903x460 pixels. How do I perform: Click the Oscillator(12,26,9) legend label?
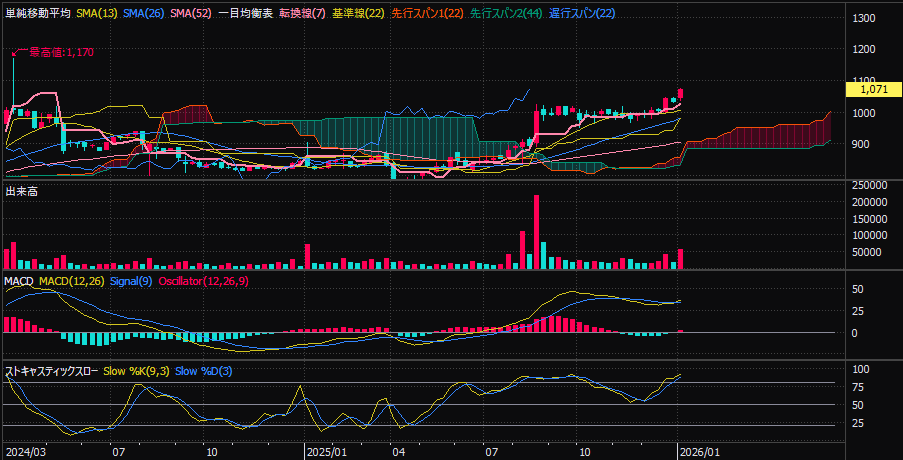[204, 283]
